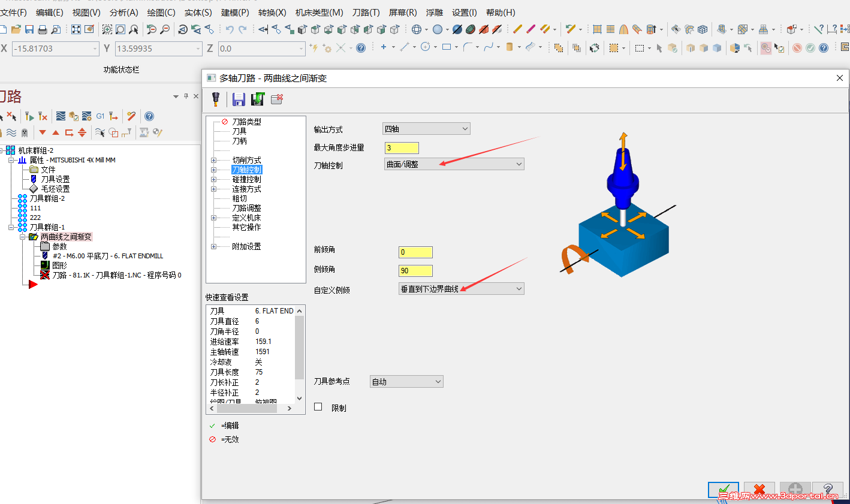Open the X coordinate dropdown arrow
The image size is (850, 504).
coord(95,49)
